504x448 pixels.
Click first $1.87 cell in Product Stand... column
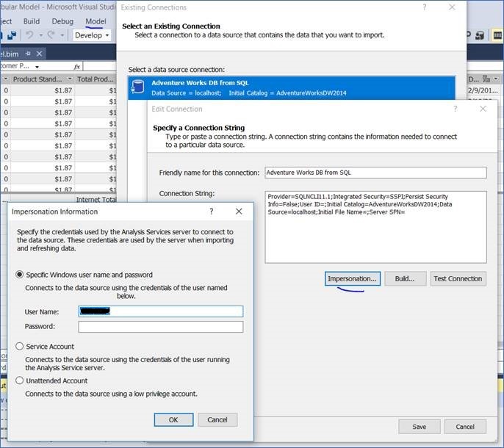(43, 90)
